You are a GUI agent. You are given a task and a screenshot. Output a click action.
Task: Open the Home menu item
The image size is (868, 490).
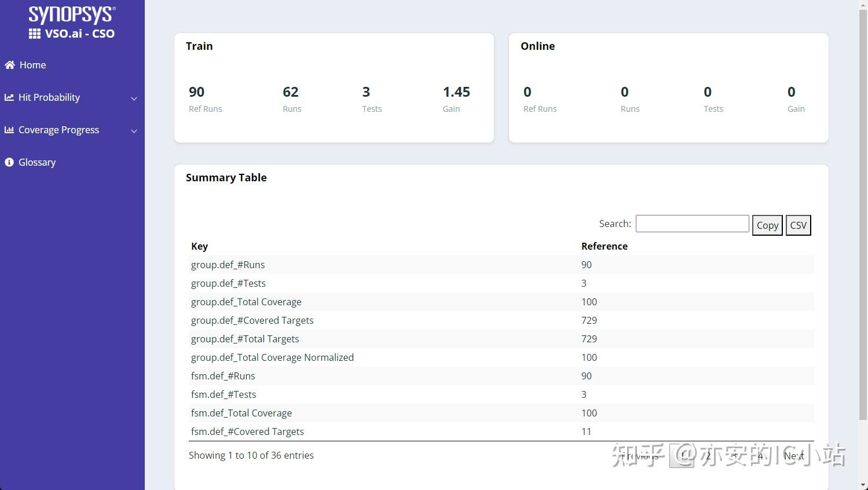click(32, 65)
